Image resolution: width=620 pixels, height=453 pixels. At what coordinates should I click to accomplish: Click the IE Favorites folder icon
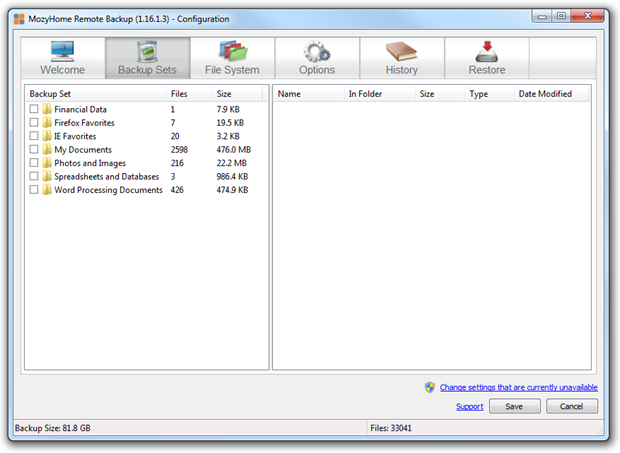coord(47,136)
